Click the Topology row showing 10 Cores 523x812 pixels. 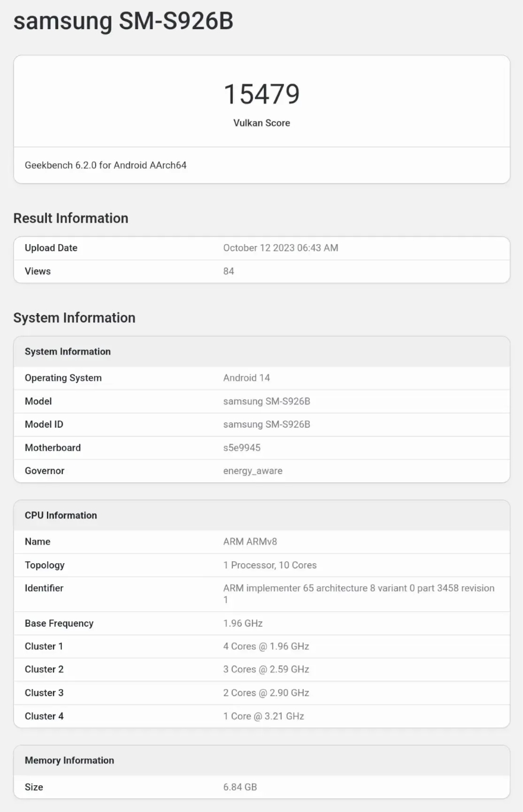[270, 565]
